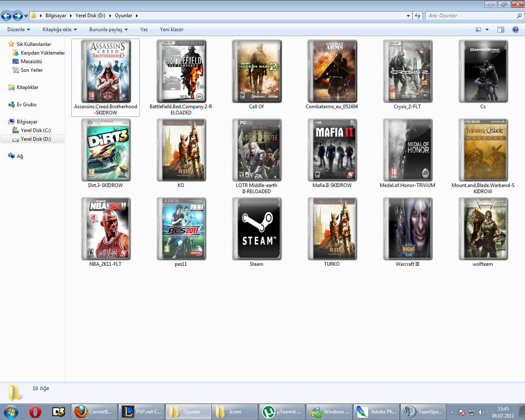Select the NBA_2K11-FLT folder icon
Image resolution: width=525 pixels, height=420 pixels.
tap(106, 228)
